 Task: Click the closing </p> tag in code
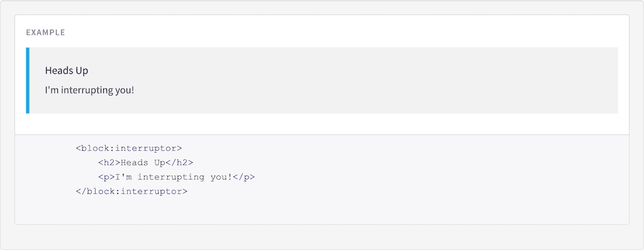243,177
